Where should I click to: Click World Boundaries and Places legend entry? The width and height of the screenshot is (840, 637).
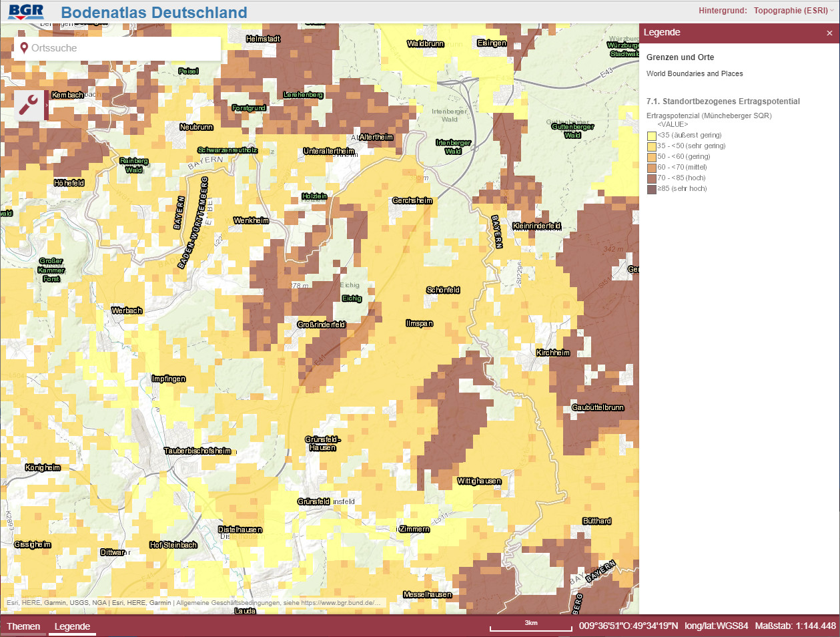695,74
